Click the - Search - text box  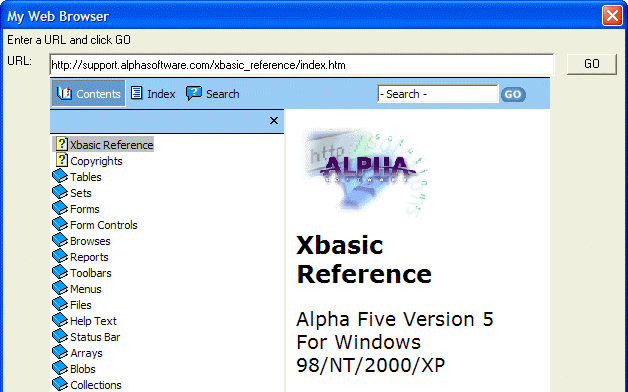click(438, 94)
